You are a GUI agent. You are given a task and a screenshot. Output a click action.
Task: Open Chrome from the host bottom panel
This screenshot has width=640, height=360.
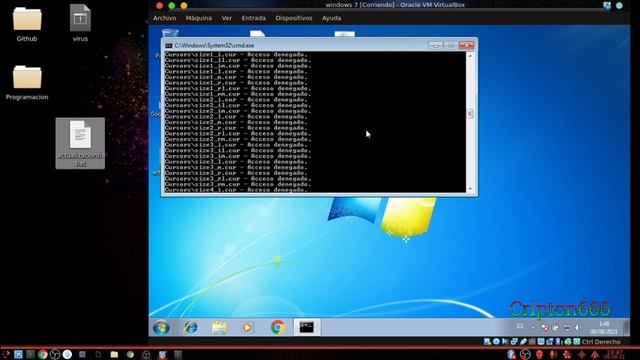[42, 354]
